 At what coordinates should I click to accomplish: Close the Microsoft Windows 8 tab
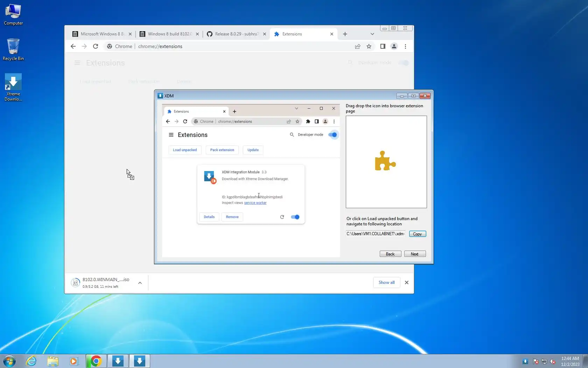[x=130, y=34]
